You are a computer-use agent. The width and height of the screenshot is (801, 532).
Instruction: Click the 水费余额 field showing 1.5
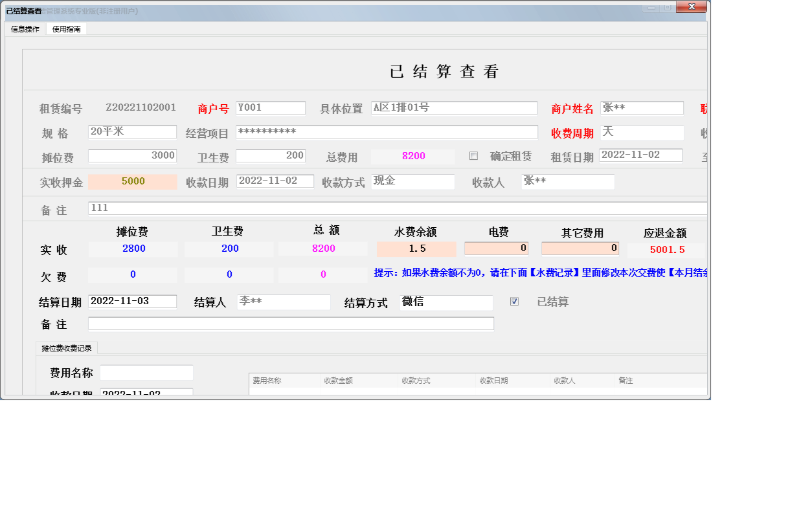click(x=416, y=249)
